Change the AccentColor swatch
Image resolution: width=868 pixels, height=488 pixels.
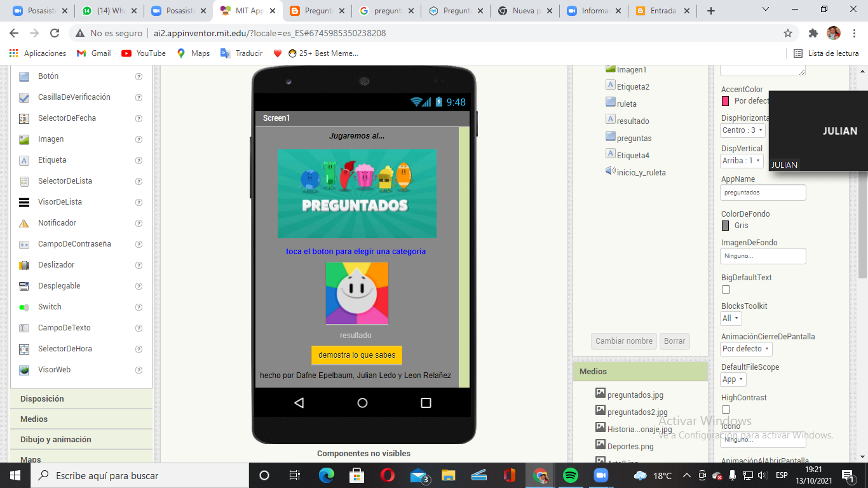pyautogui.click(x=726, y=101)
